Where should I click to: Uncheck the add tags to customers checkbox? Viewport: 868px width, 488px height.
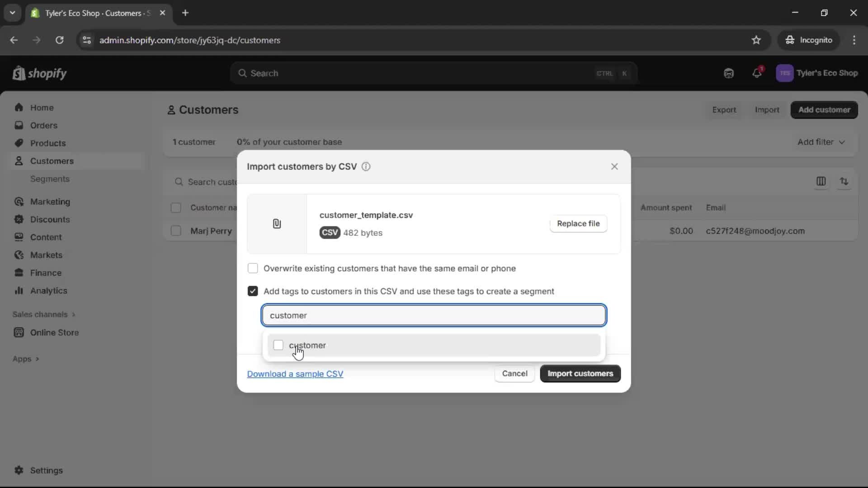click(x=253, y=291)
